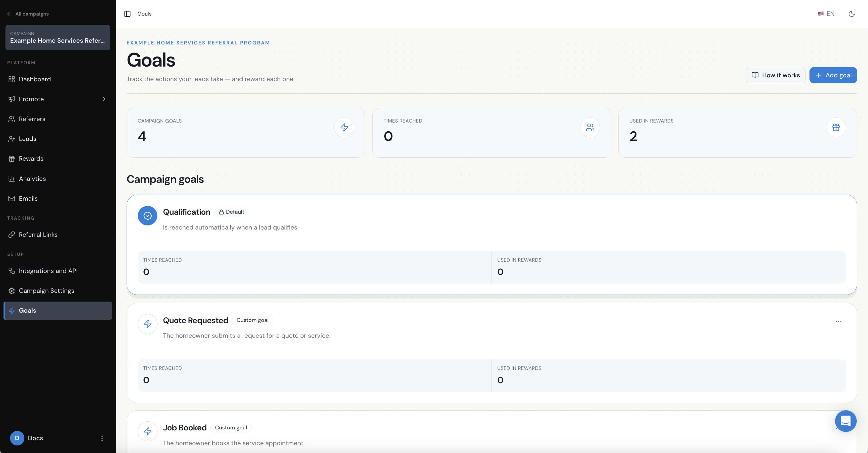Open Dashboard in the sidebar

click(58, 79)
